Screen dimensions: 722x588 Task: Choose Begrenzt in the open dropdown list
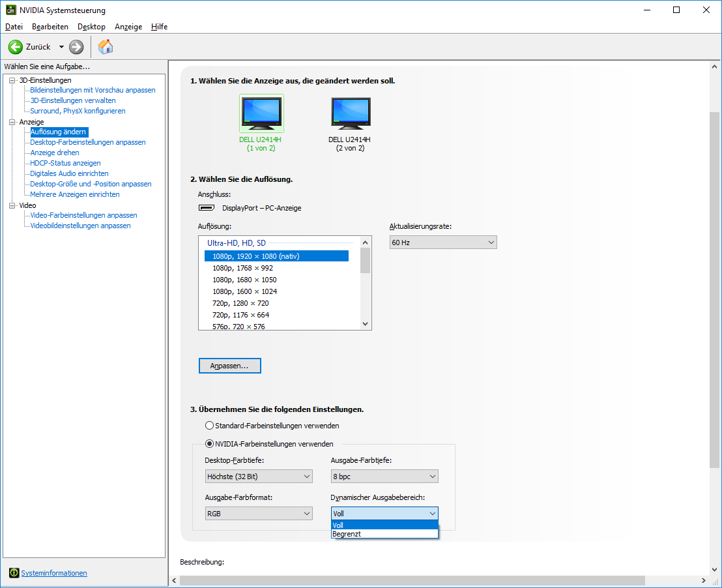coord(384,534)
